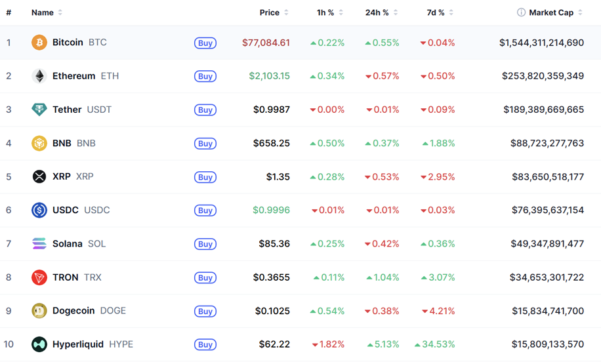Sort the table by Name column
This screenshot has height=364, width=601.
click(47, 12)
